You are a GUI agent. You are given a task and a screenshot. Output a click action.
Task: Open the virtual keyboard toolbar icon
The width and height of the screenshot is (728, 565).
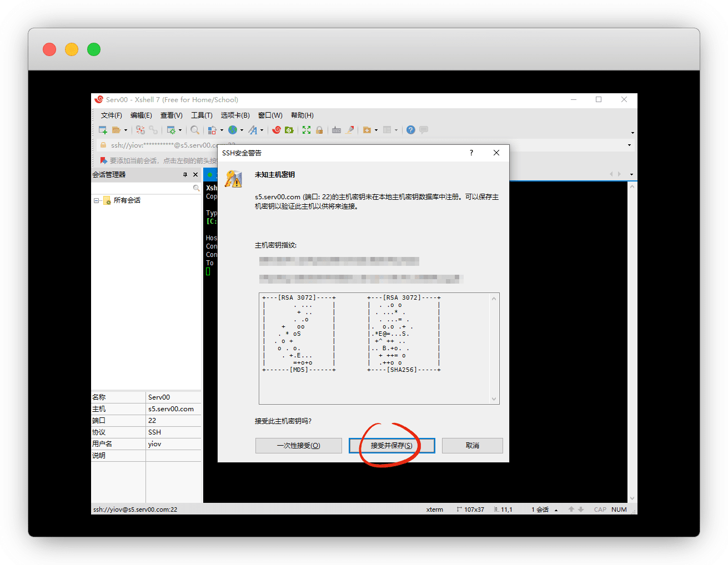point(337,130)
